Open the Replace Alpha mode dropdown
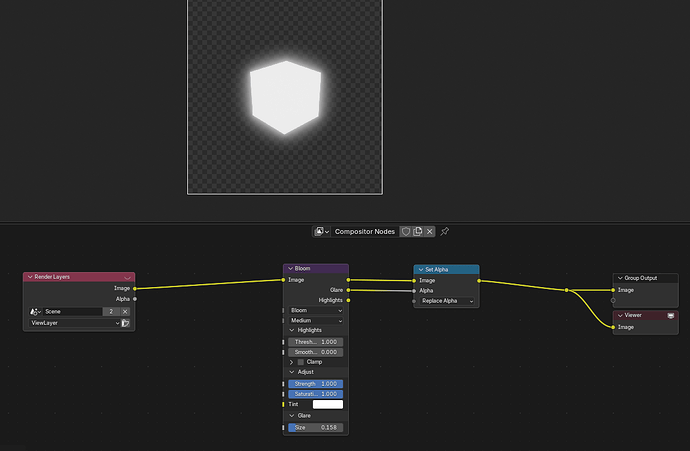Image resolution: width=690 pixels, height=451 pixels. coord(446,301)
